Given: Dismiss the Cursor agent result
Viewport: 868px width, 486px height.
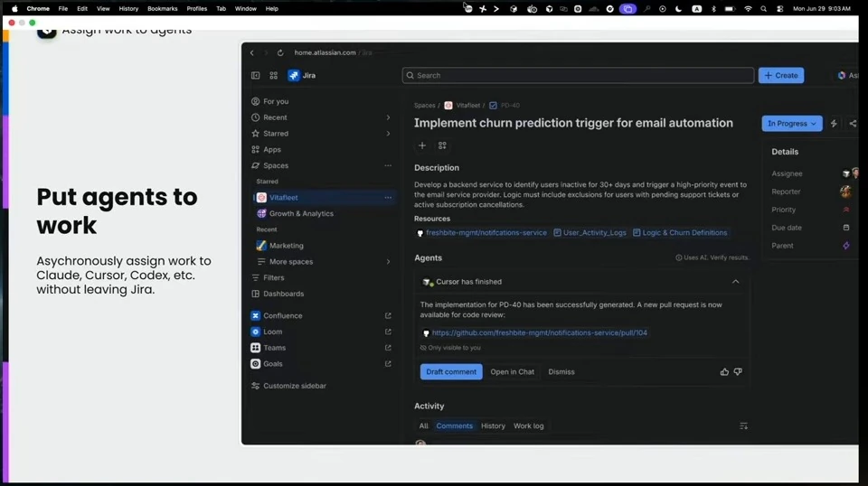Looking at the screenshot, I should 561,371.
